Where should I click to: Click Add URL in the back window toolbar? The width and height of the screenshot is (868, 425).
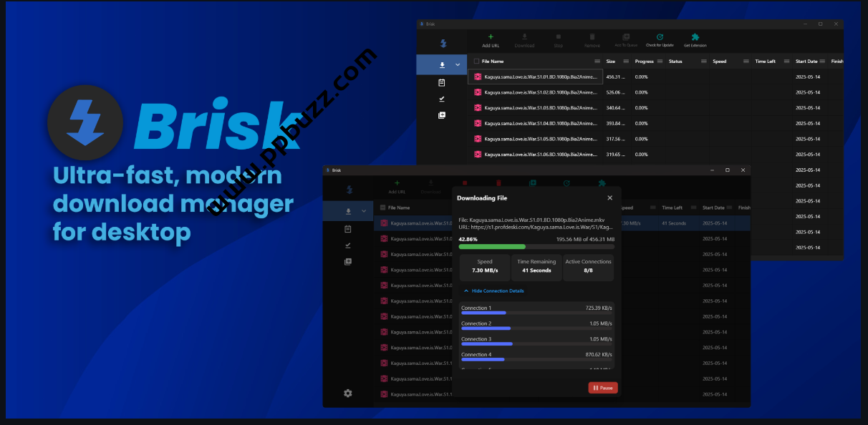point(491,40)
